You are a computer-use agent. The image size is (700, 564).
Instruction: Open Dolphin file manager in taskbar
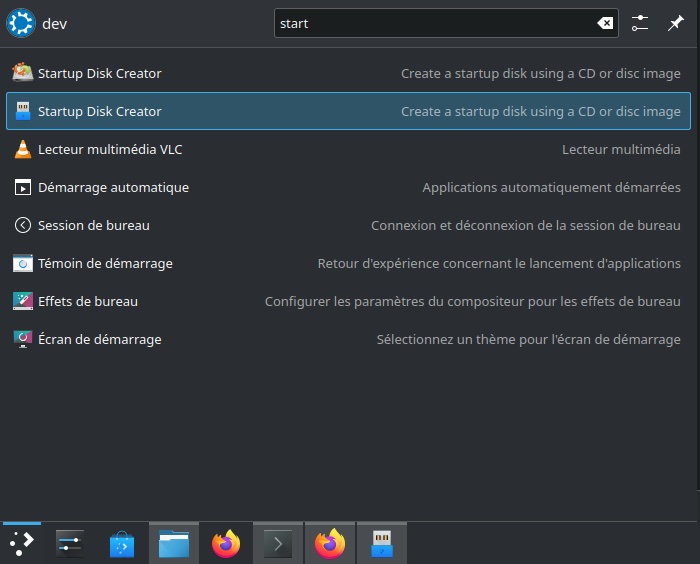pos(174,543)
